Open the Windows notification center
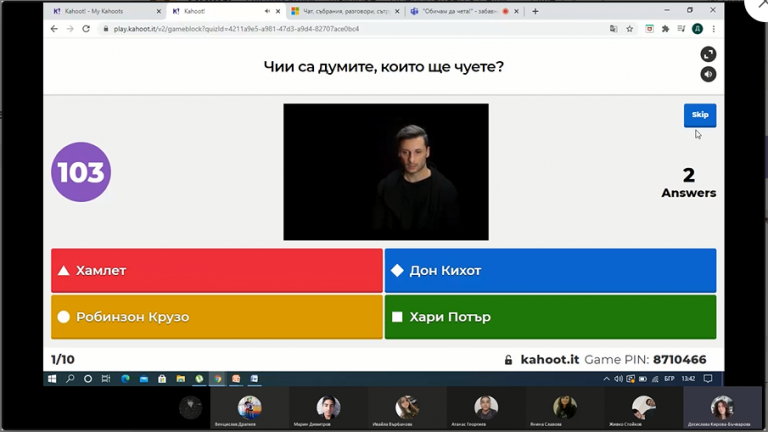This screenshot has width=768, height=432. point(708,379)
